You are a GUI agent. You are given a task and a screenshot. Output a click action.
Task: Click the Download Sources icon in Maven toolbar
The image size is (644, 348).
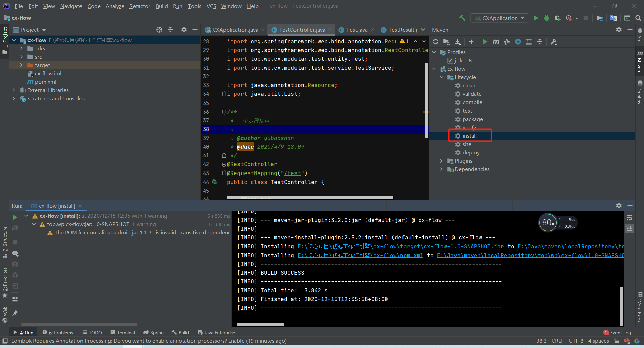tap(458, 42)
